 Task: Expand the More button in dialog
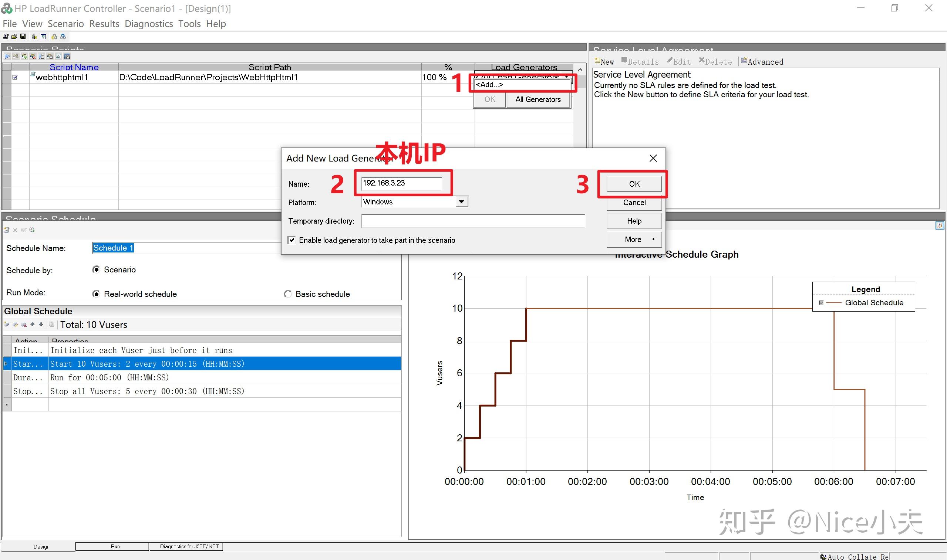(634, 240)
